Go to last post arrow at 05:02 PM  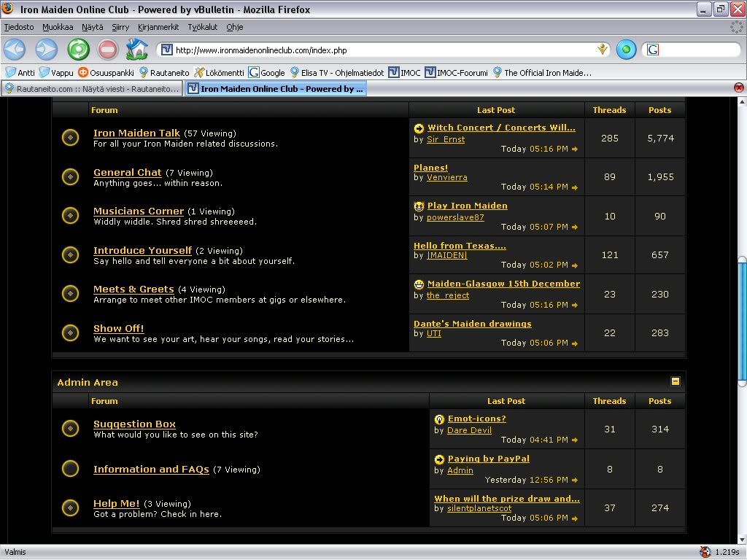click(575, 265)
